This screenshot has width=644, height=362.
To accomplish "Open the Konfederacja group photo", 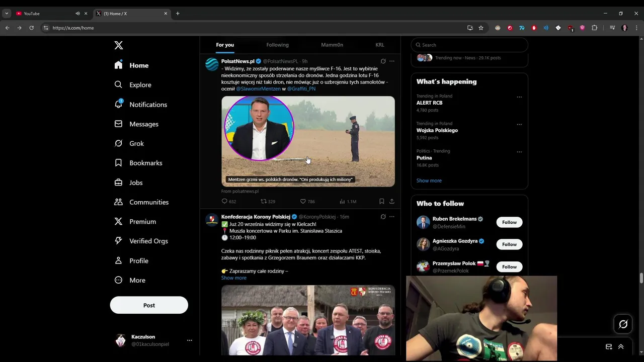I will [308, 320].
